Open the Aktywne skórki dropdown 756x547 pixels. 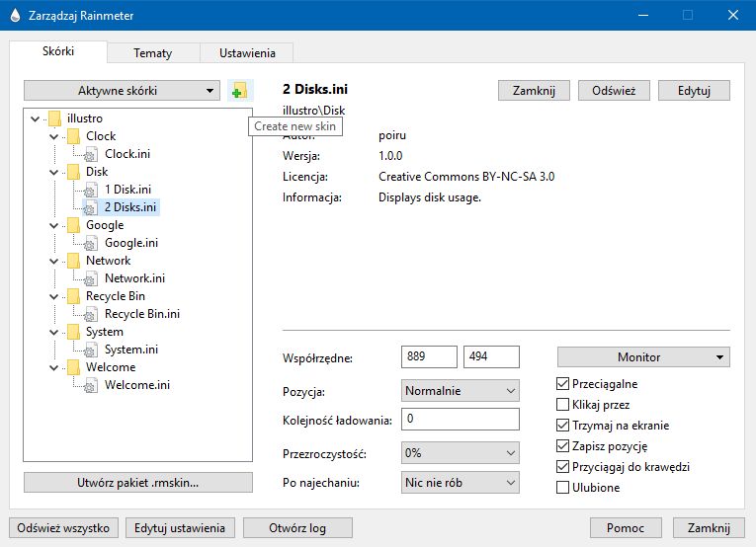[122, 91]
